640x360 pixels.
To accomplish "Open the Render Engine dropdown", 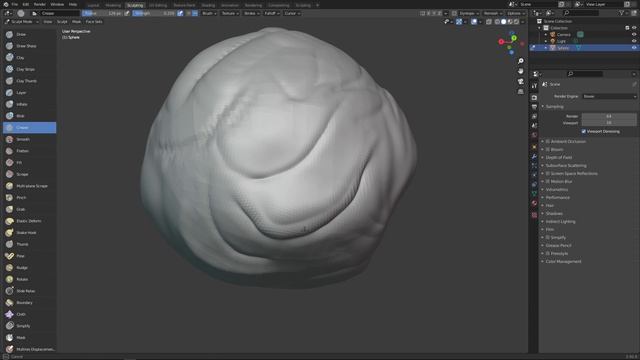I will click(609, 96).
